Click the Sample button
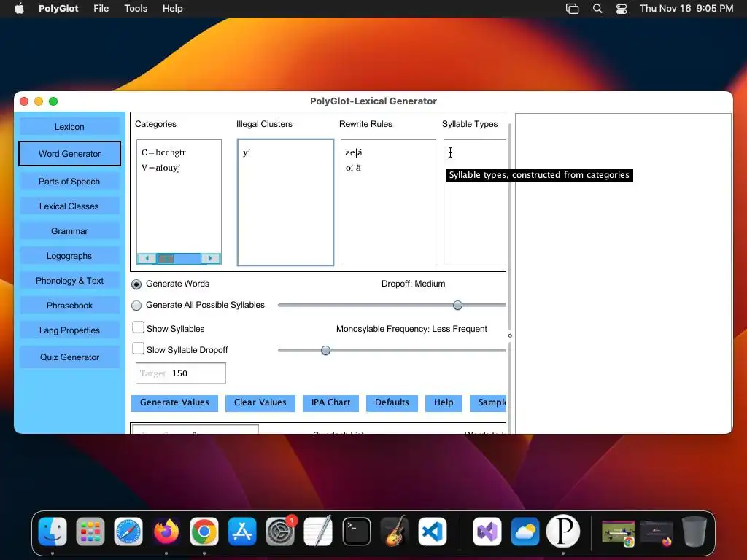 tap(489, 402)
